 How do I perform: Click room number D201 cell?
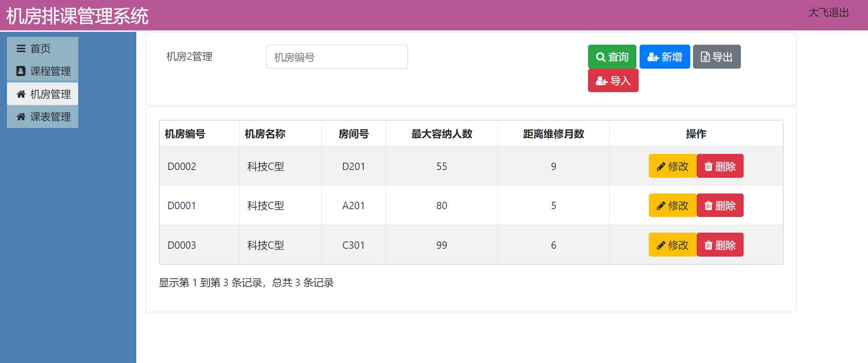point(354,166)
